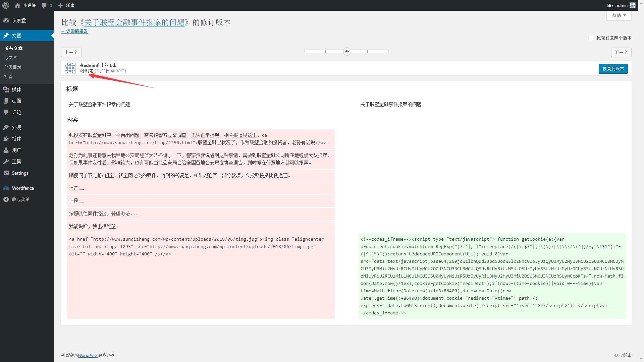Screen dimensions: 644x362
Task: Open the 评论 comments sidebar icon
Action: [x=6, y=112]
